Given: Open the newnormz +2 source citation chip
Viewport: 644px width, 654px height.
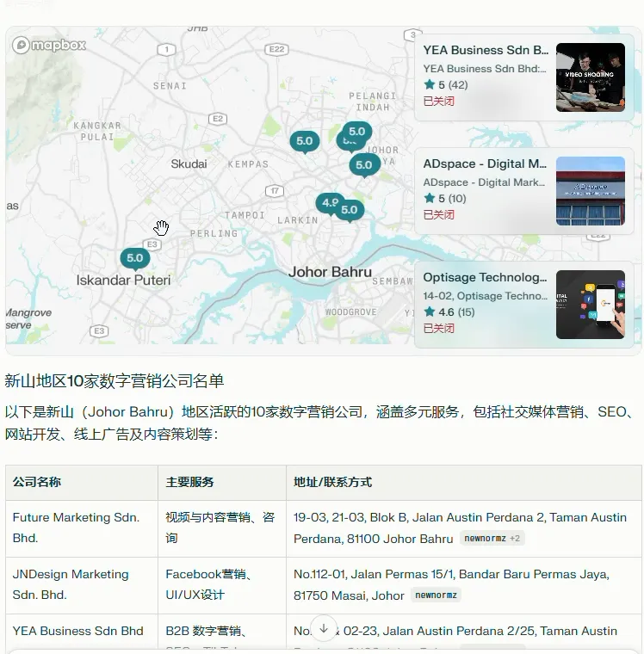Looking at the screenshot, I should (492, 539).
